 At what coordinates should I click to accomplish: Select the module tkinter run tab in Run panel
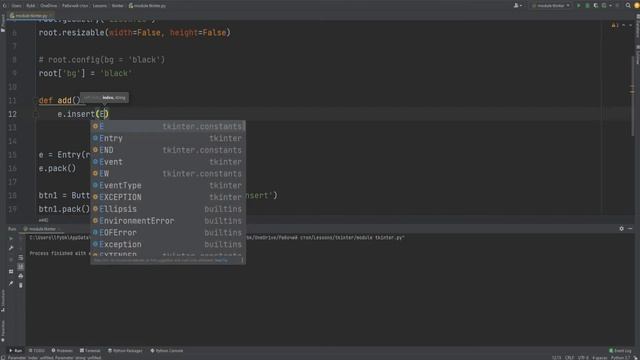click(42, 229)
